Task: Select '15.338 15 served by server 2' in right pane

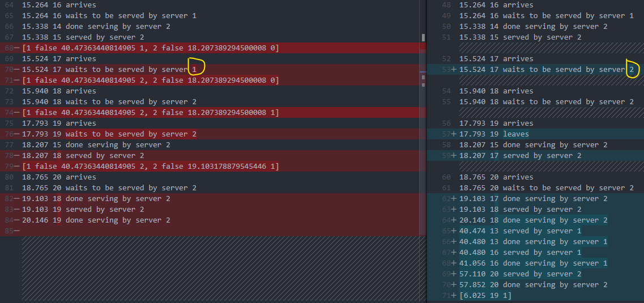Action: tap(520, 37)
